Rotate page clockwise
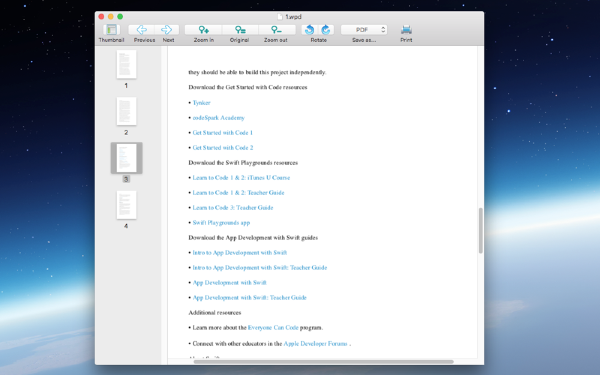The height and width of the screenshot is (375, 600). pyautogui.click(x=326, y=29)
